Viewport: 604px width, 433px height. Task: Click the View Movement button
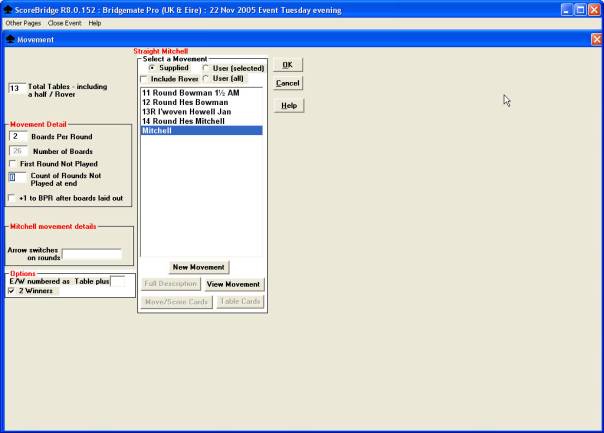pyautogui.click(x=233, y=284)
